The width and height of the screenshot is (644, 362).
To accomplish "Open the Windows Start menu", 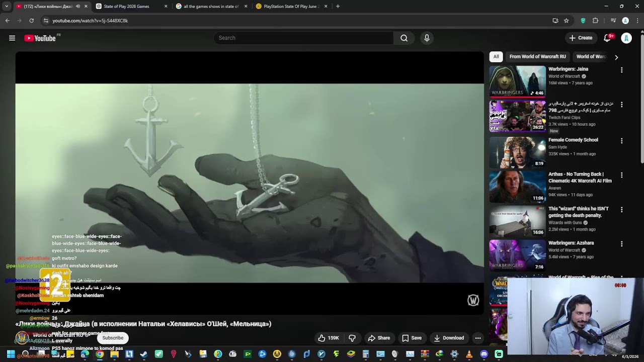I will [x=11, y=354].
